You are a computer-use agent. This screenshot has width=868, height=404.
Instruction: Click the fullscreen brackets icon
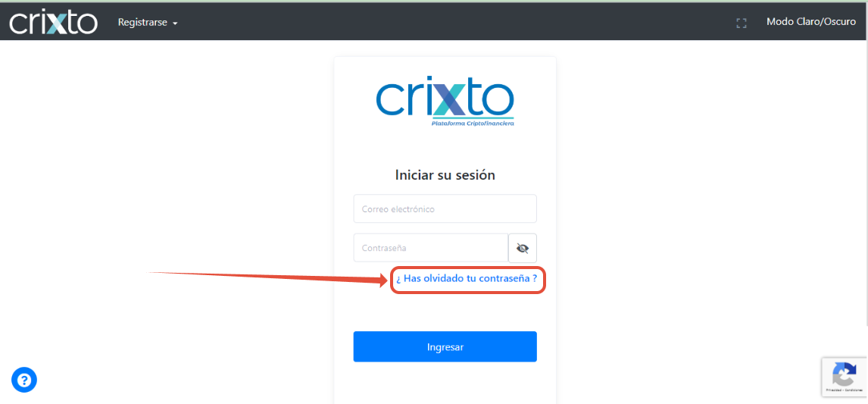[x=742, y=23]
